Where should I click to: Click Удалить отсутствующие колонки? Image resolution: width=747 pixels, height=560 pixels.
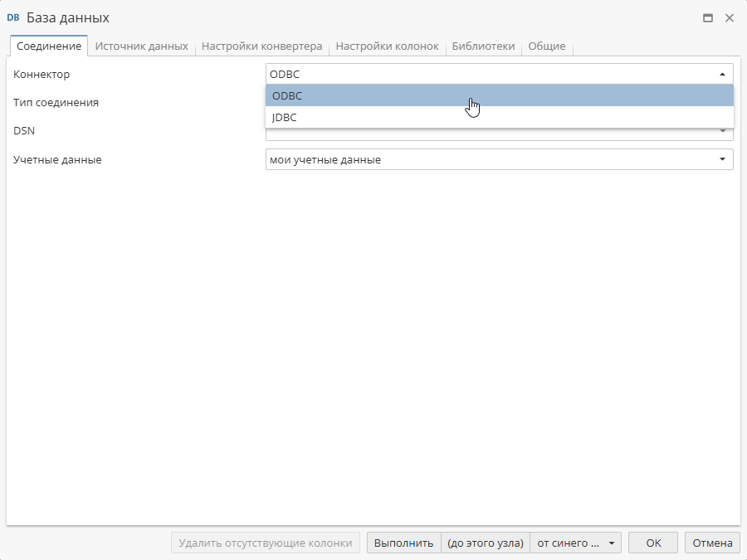pyautogui.click(x=266, y=543)
